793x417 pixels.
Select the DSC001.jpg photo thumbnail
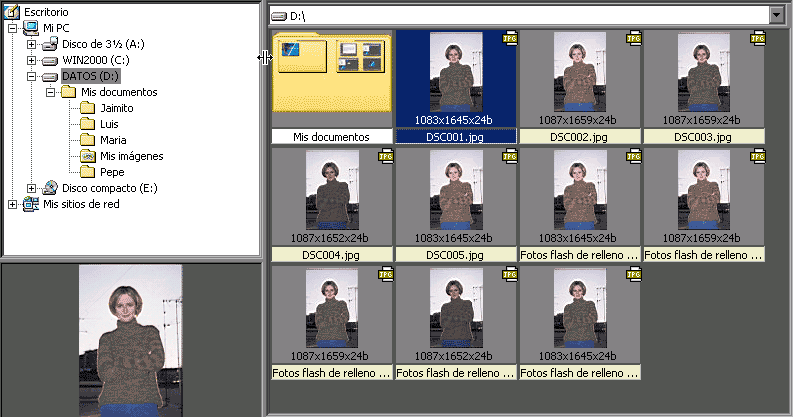point(456,72)
